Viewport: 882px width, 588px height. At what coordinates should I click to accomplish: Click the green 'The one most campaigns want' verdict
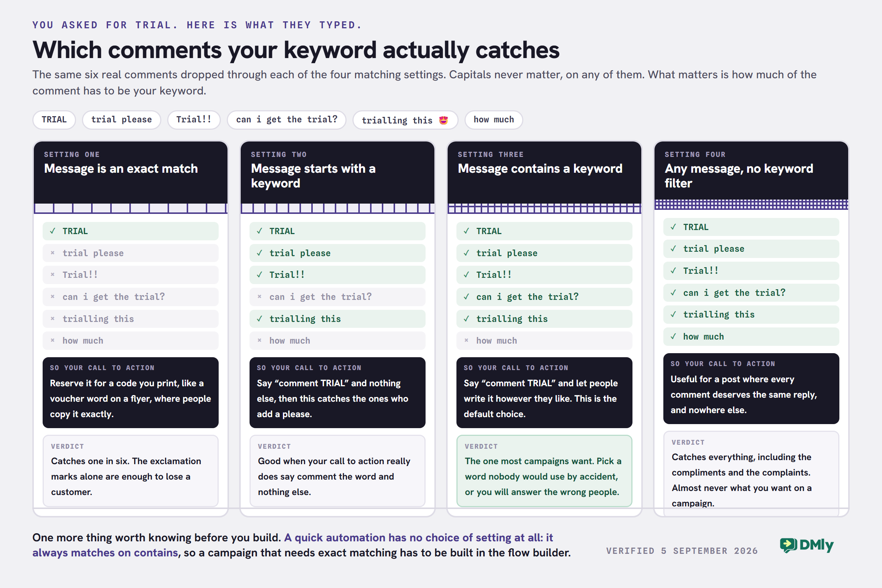[545, 471]
